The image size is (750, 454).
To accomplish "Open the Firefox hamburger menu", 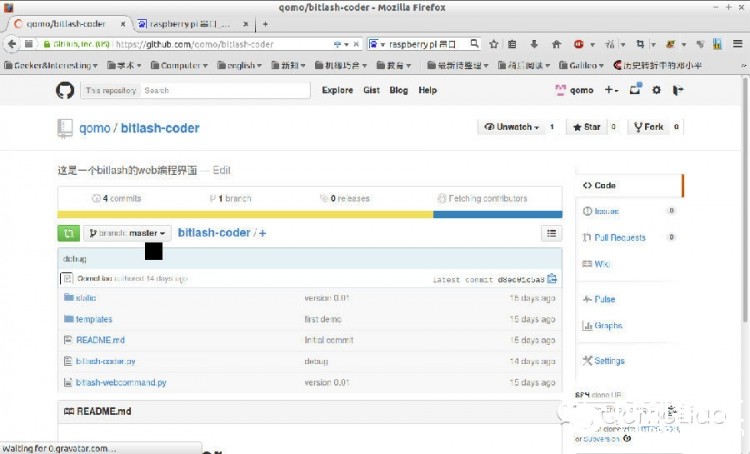I will click(x=738, y=44).
